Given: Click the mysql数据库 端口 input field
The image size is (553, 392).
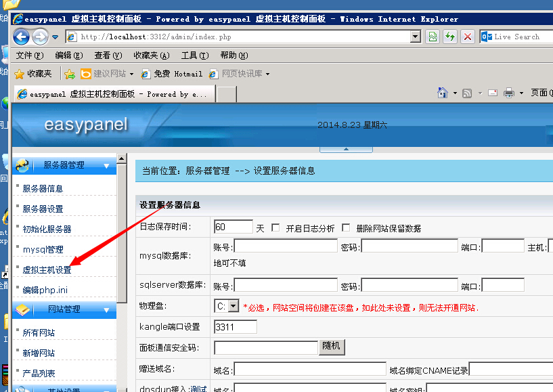Looking at the screenshot, I should [503, 246].
